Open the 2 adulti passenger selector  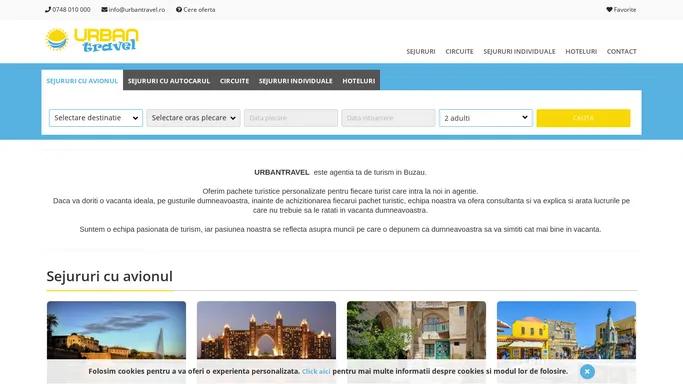click(486, 118)
